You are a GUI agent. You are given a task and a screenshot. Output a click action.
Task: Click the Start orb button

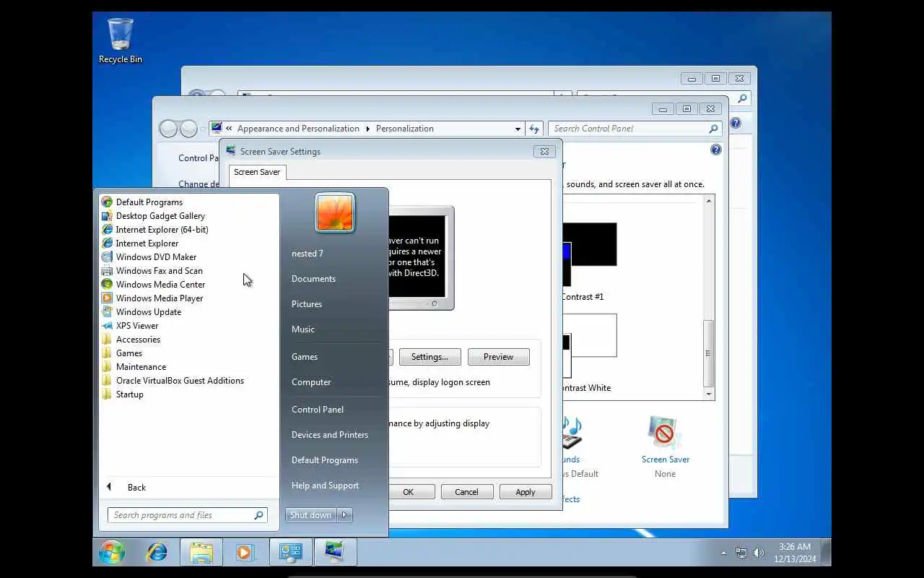tap(112, 553)
